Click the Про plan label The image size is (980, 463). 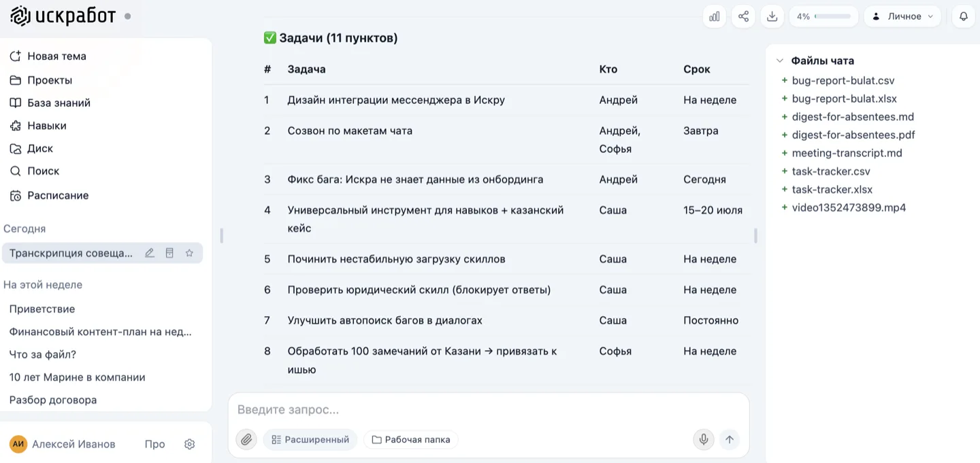(154, 444)
